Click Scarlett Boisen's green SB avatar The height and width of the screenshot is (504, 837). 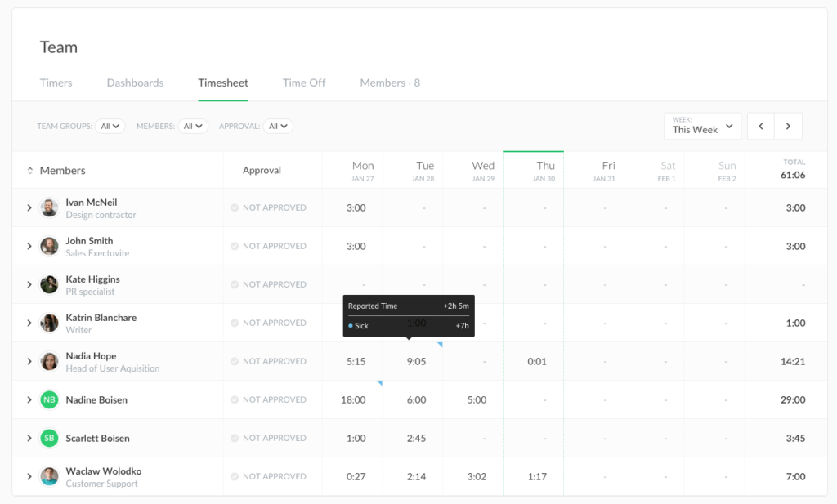click(x=50, y=439)
